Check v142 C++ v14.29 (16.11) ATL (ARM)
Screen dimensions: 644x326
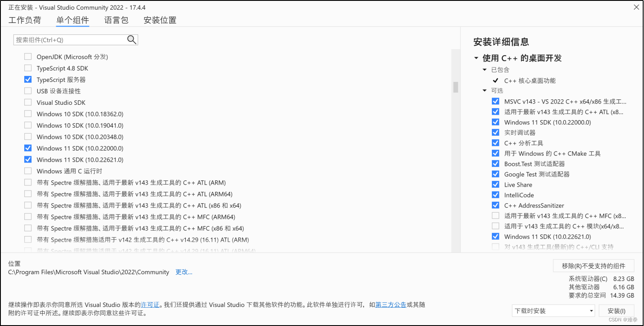pos(28,240)
